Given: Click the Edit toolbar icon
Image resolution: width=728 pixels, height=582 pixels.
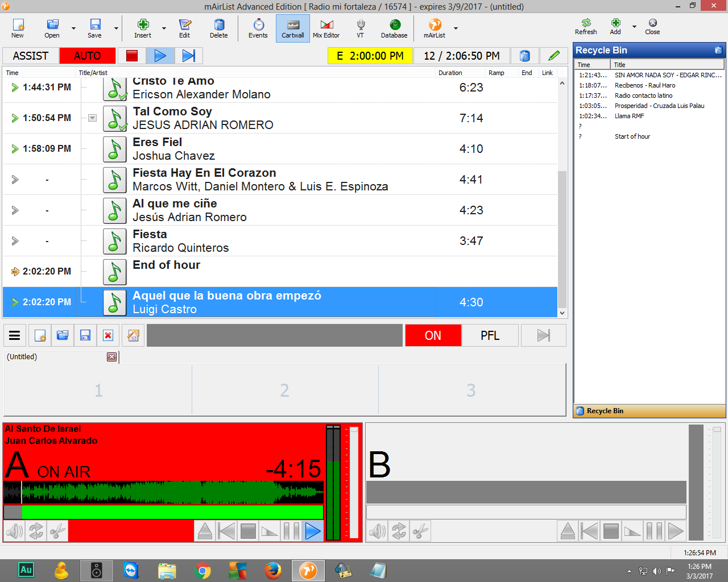Looking at the screenshot, I should 185,28.
